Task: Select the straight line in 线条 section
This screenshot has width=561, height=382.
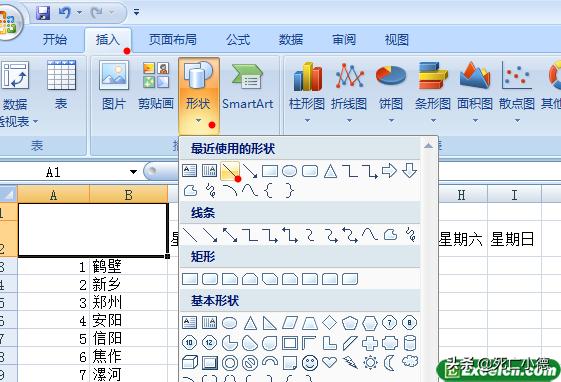Action: pyautogui.click(x=190, y=235)
